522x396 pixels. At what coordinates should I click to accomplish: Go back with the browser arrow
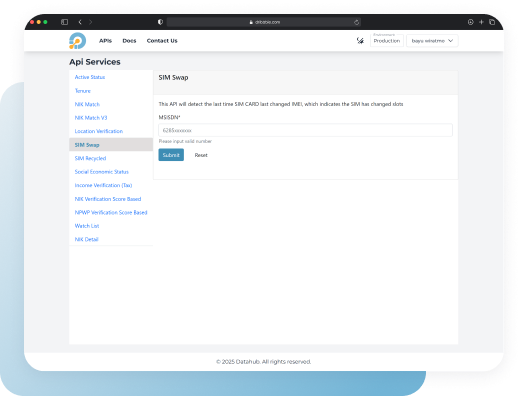(x=80, y=22)
